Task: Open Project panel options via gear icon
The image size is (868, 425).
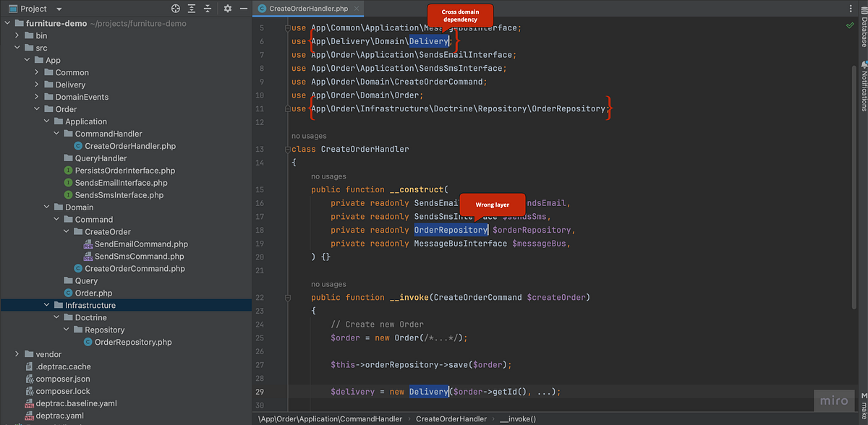Action: pos(227,7)
